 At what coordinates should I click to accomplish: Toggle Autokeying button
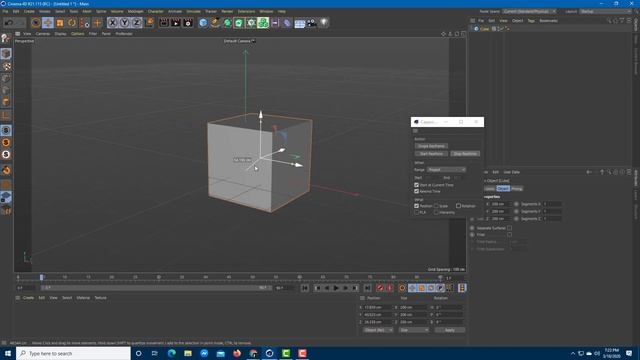point(390,288)
